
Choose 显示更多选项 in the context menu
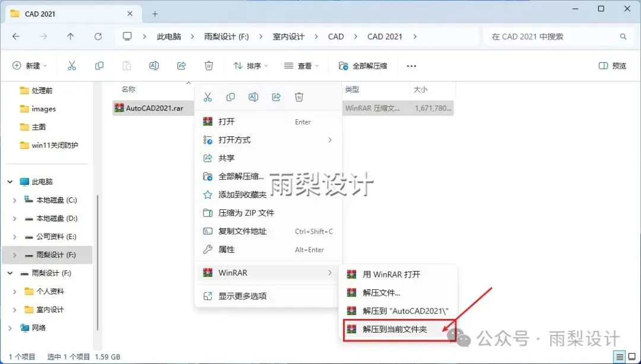(268, 296)
